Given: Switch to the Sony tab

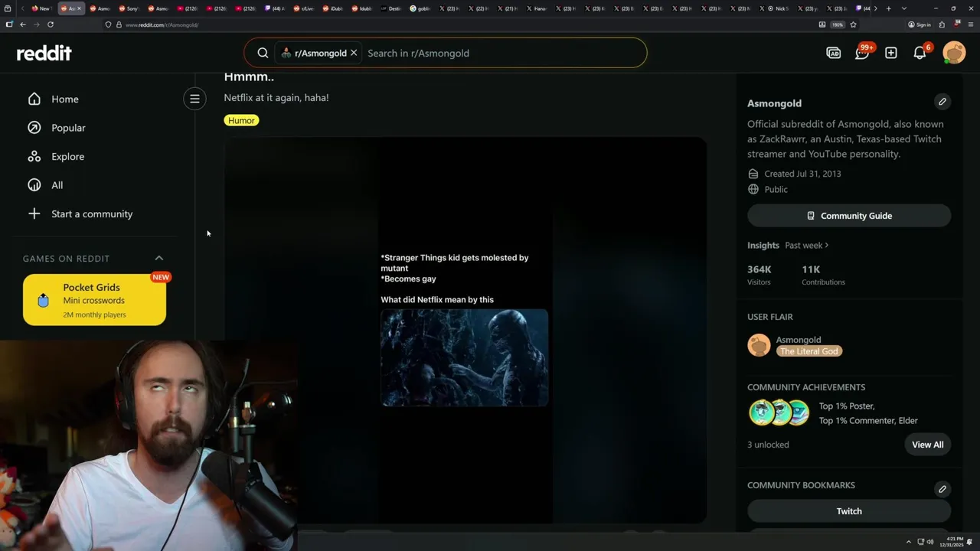Looking at the screenshot, I should (129, 8).
